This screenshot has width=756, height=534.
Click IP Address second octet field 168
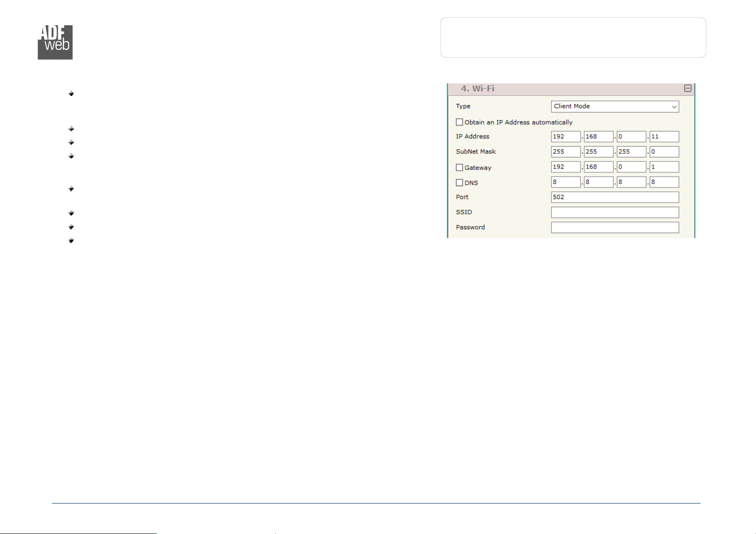tap(599, 136)
